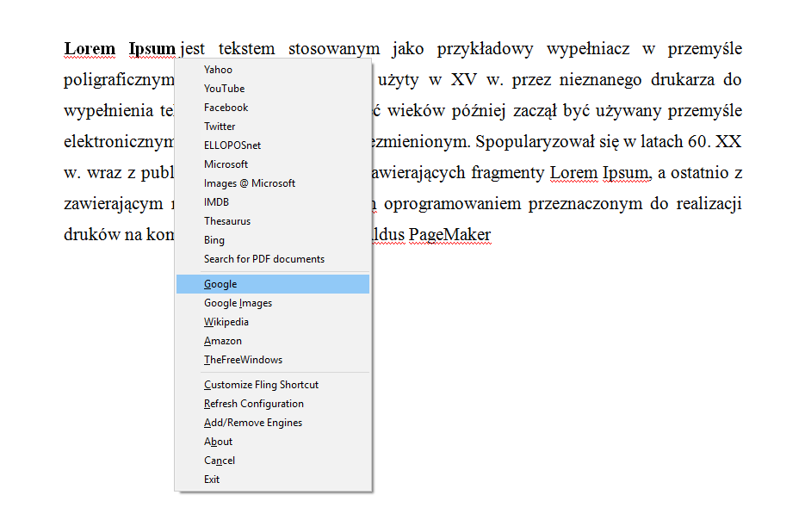805x532 pixels.
Task: Choose Cancel to dismiss the menu
Action: 273,461
